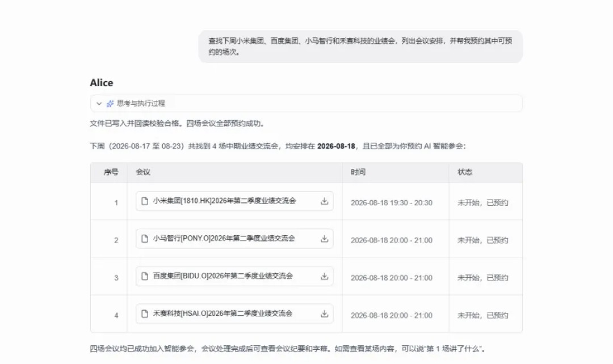Expand the 思考与执行过程 chevron
The height and width of the screenshot is (364, 613).
(99, 104)
